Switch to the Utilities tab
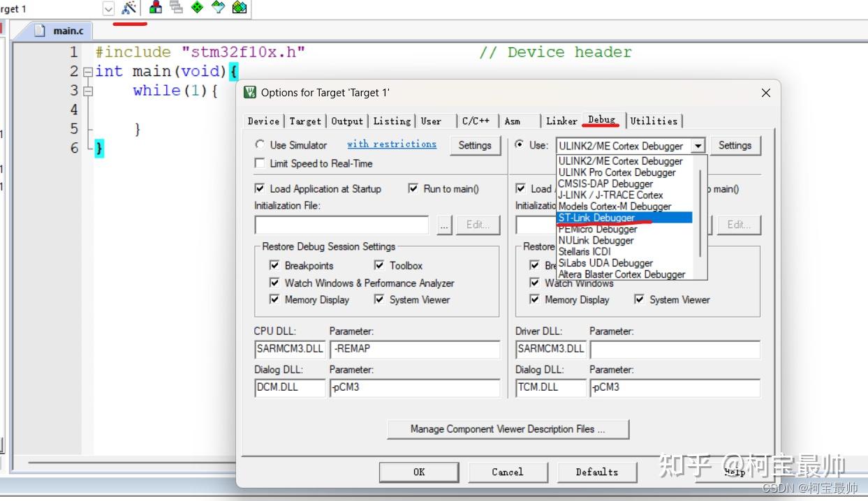The height and width of the screenshot is (501, 868). (654, 121)
